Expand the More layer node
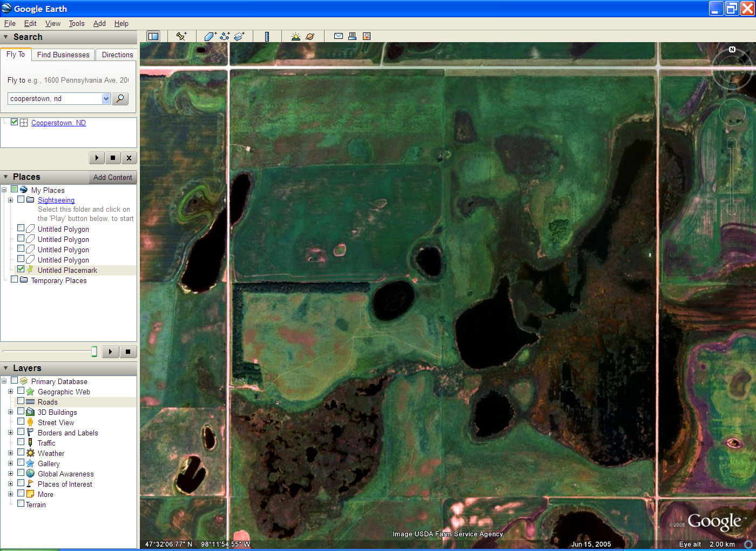Viewport: 756px width, 551px height. (x=10, y=494)
